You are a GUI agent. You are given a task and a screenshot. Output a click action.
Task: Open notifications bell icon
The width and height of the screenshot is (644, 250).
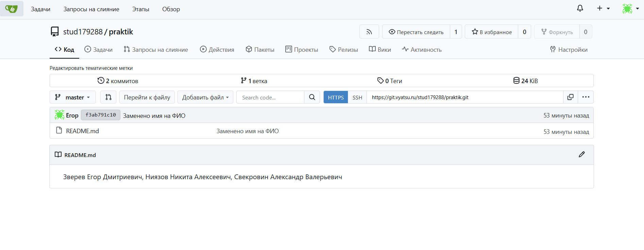(580, 9)
